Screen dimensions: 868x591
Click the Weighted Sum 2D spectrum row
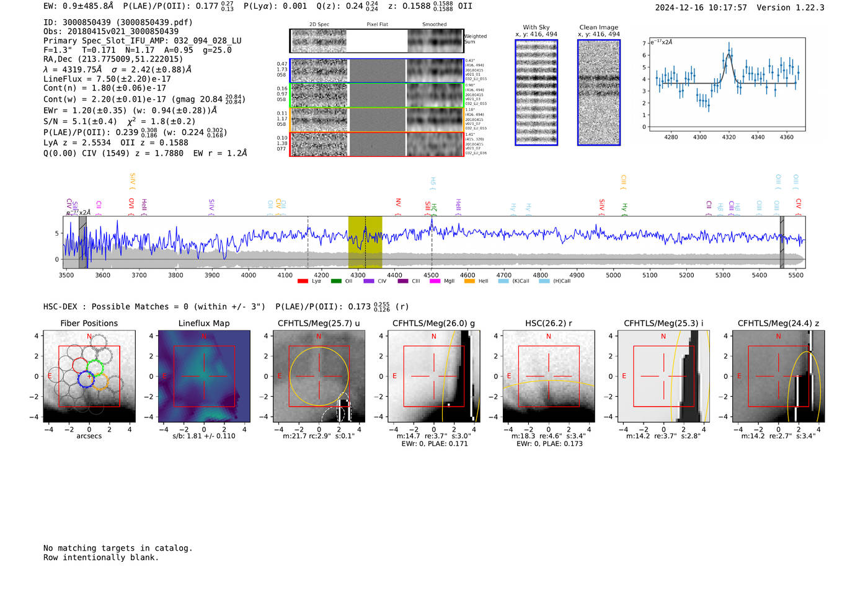(376, 41)
